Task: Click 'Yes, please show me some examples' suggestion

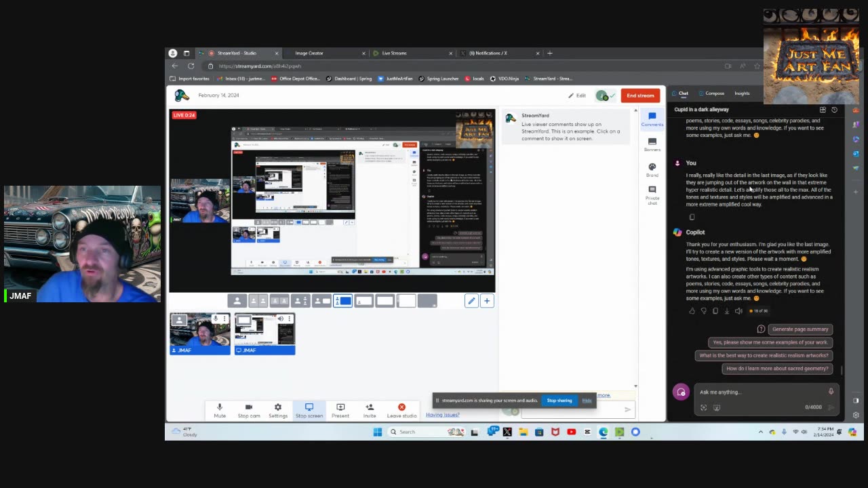Action: tap(770, 342)
